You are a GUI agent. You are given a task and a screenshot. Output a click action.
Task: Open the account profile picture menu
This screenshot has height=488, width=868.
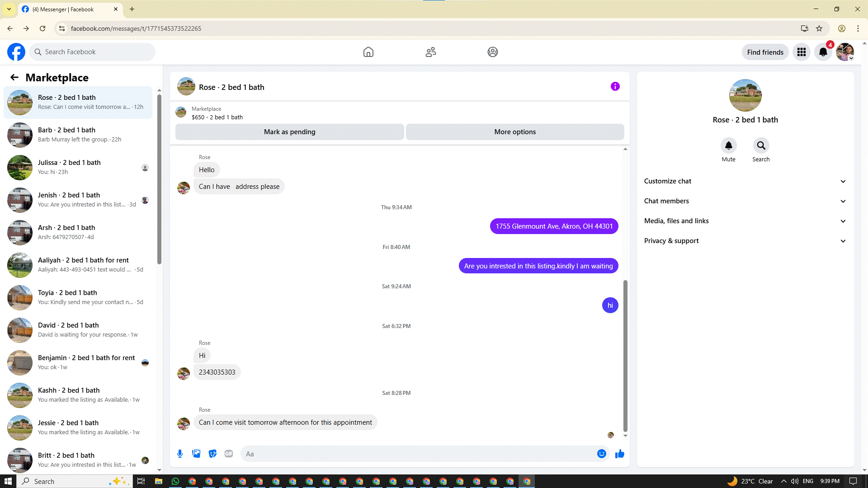[845, 52]
